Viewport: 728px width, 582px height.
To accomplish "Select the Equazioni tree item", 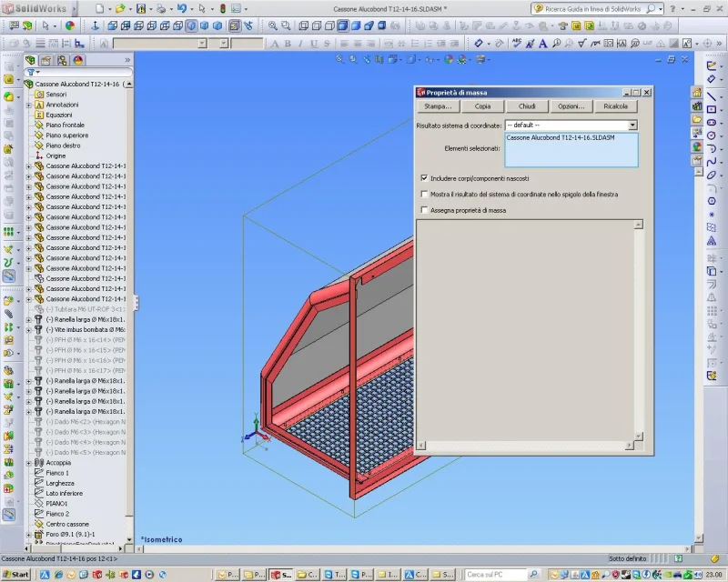I will coord(59,115).
